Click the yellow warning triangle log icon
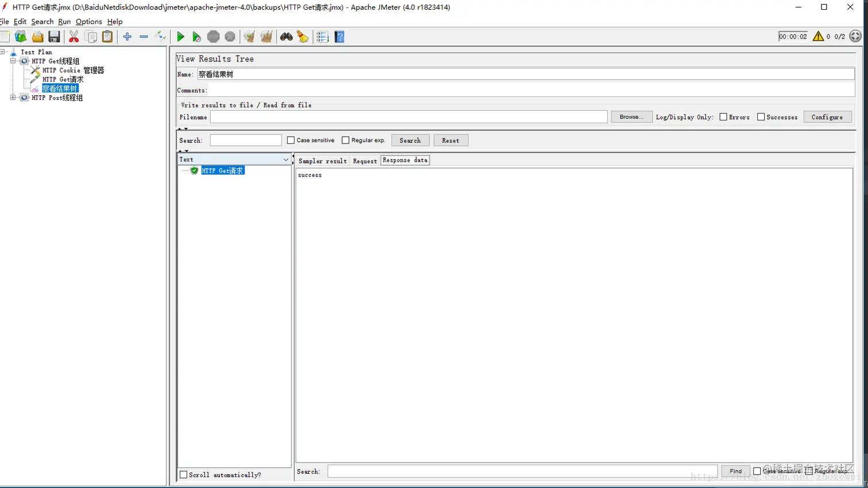The height and width of the screenshot is (488, 868). pos(819,36)
